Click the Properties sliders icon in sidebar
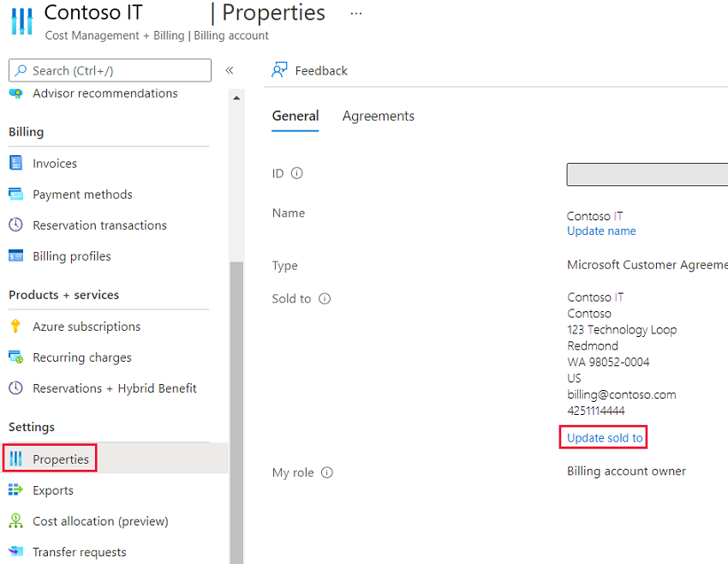The image size is (728, 564). point(15,459)
